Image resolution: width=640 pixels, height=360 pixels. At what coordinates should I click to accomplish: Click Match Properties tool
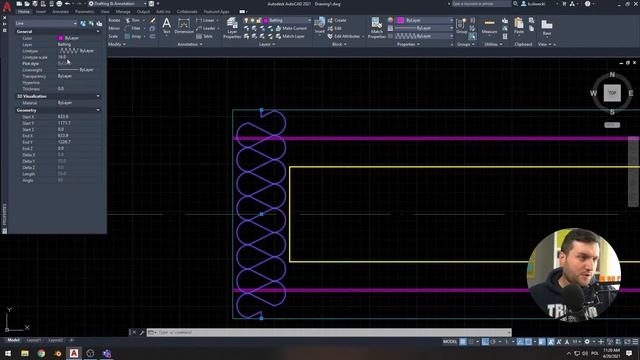coord(376,28)
